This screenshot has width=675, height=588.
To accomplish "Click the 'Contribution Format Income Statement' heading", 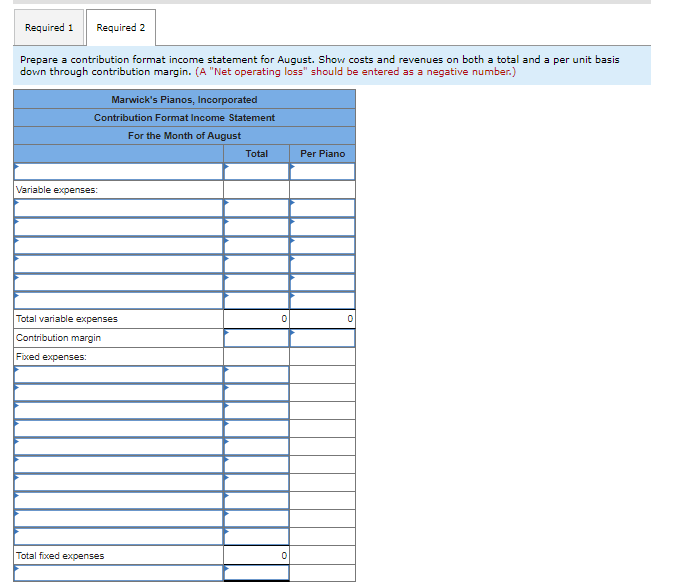I will pyautogui.click(x=184, y=118).
